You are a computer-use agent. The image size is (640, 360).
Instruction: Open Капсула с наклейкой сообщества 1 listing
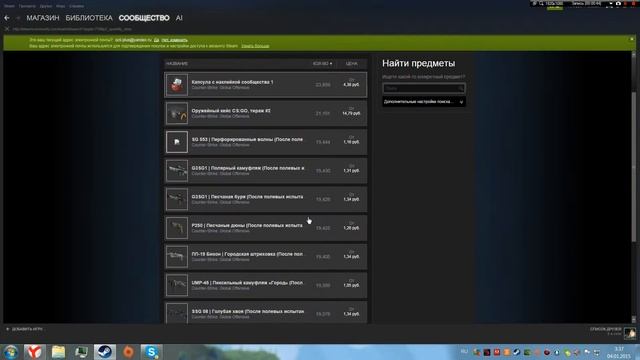click(x=266, y=85)
